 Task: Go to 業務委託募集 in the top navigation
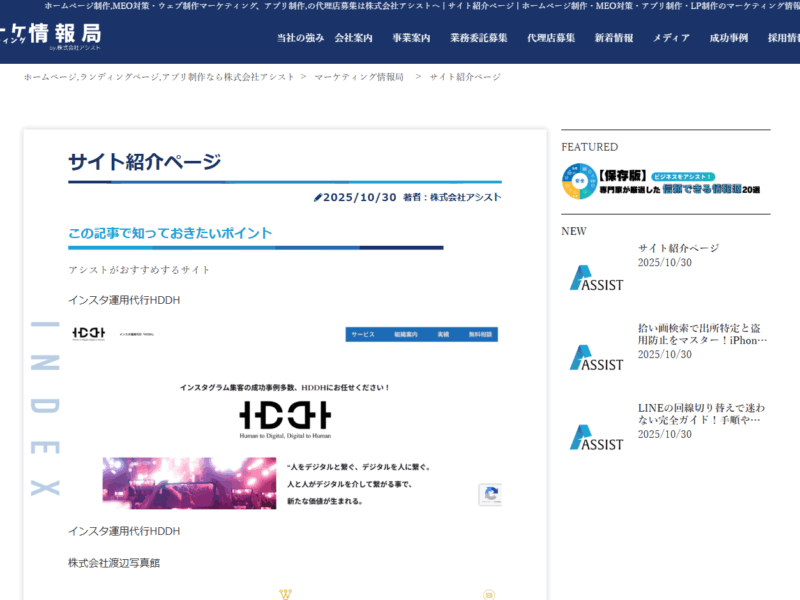click(x=478, y=38)
